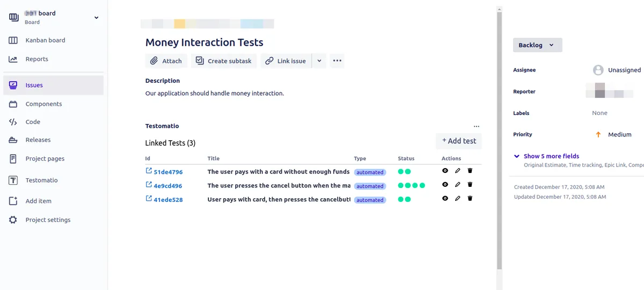Open linked test 51de4796
Viewport: 644px width, 290px height.
(x=168, y=172)
